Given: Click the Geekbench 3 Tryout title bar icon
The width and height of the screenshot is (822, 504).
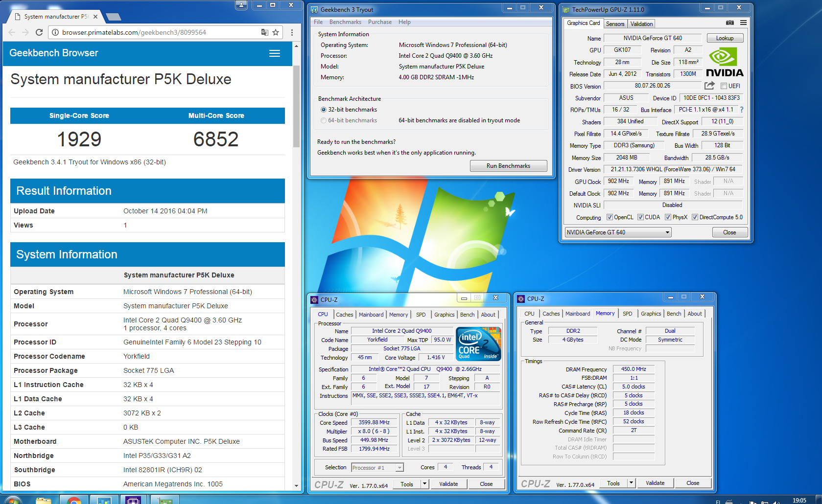Looking at the screenshot, I should 314,9.
